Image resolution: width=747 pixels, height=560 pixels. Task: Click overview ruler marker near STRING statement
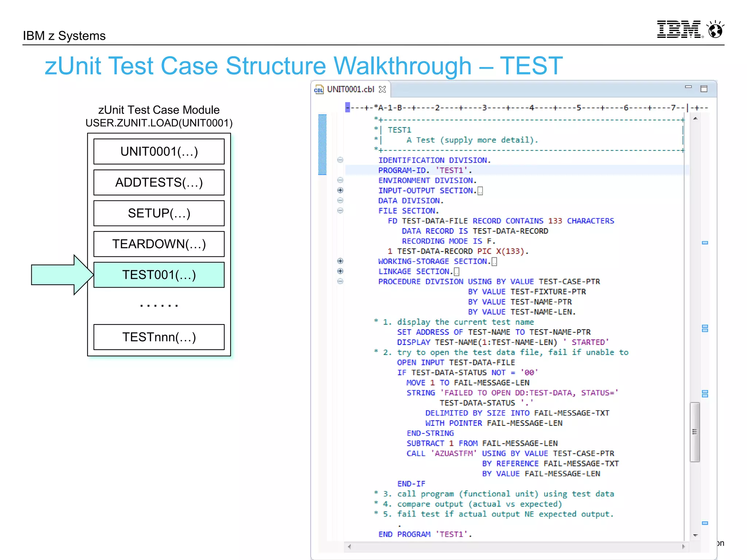click(705, 394)
